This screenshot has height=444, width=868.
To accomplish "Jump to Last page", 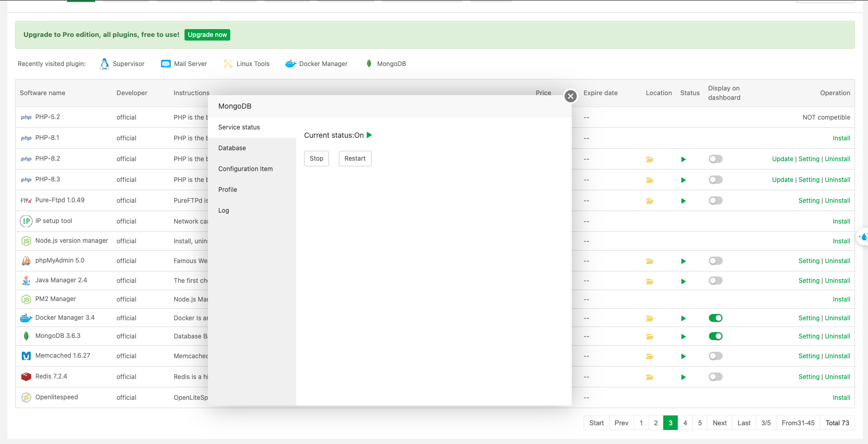I will tap(744, 423).
